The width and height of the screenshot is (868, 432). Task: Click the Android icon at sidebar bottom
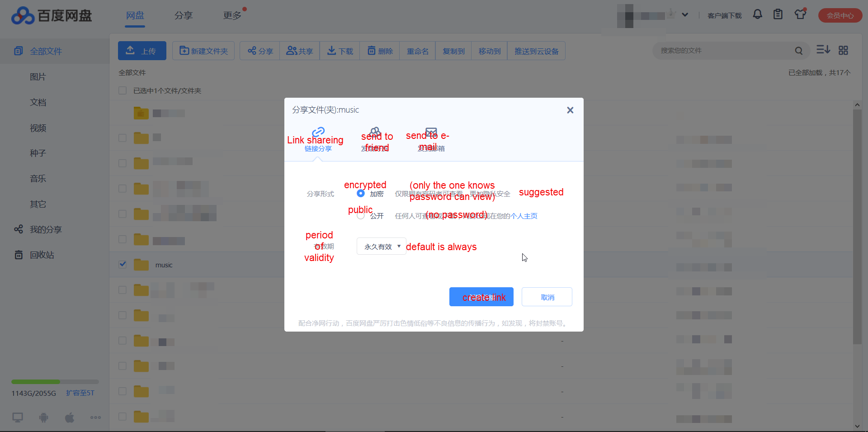pos(44,418)
